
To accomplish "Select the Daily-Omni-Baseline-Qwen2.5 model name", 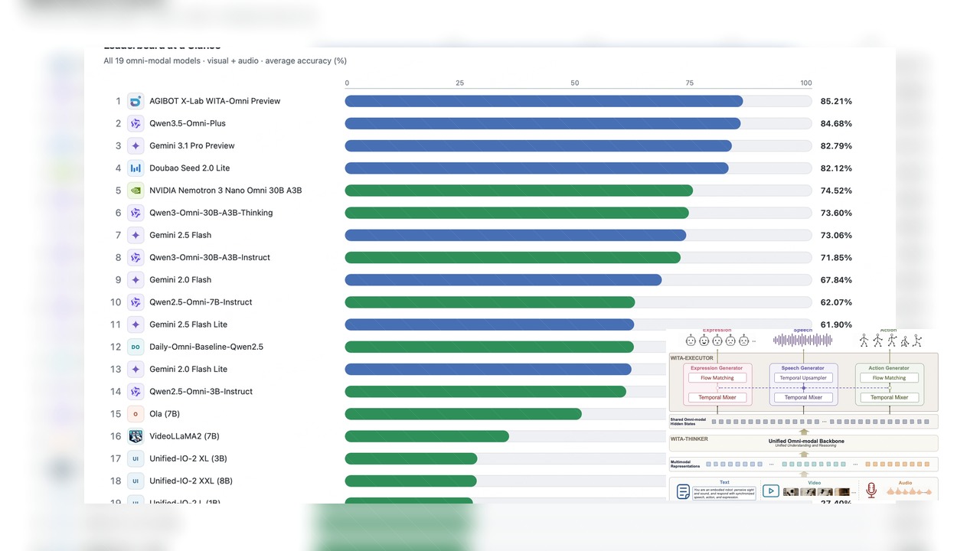I will (x=206, y=347).
